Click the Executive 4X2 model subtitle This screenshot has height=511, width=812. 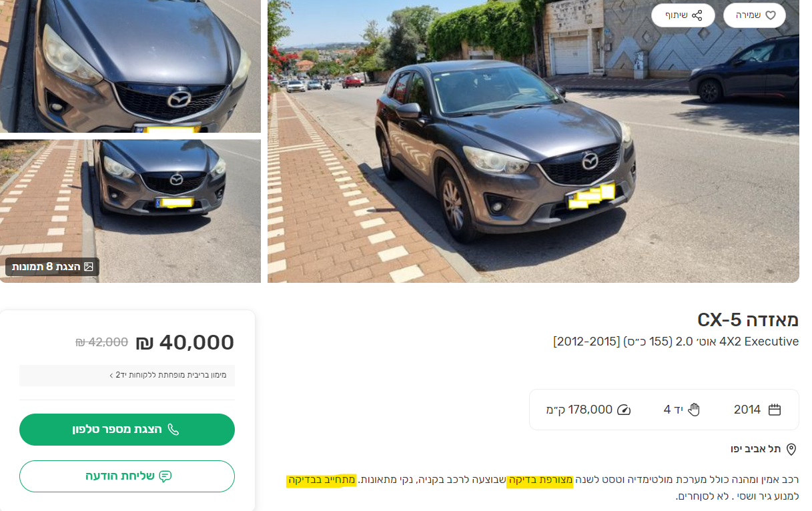675,342
